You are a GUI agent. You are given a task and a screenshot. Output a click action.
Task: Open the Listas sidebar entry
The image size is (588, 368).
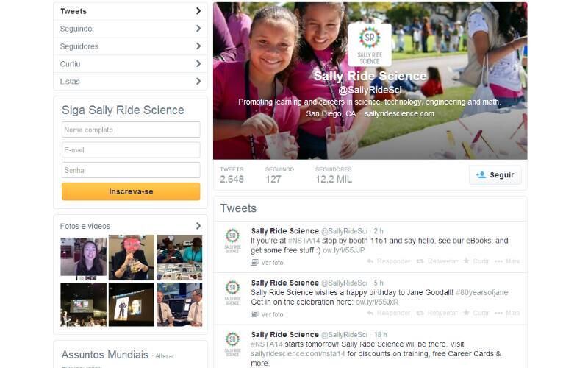(131, 82)
